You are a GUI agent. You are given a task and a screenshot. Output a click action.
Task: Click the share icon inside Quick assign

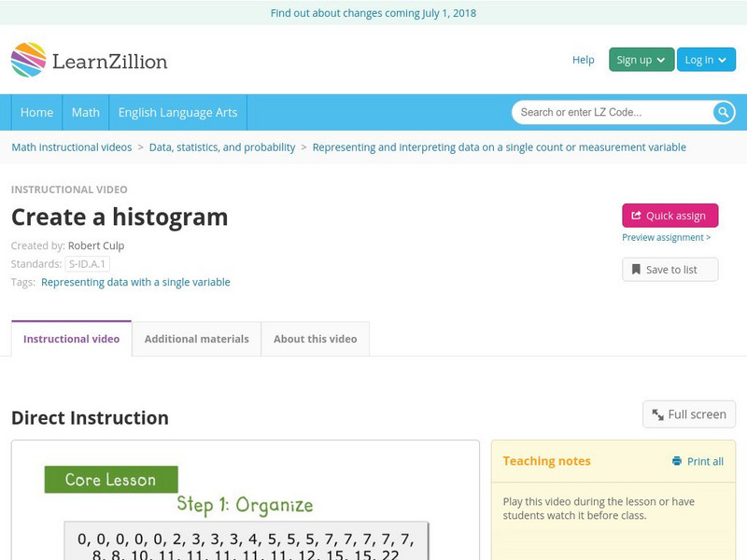pyautogui.click(x=637, y=215)
